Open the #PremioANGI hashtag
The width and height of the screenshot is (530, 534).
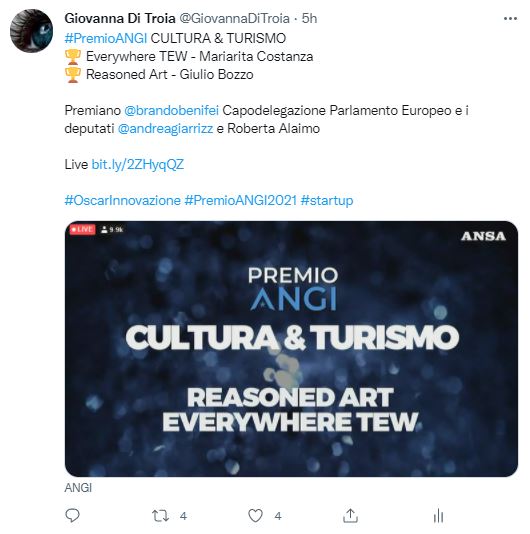(x=106, y=38)
